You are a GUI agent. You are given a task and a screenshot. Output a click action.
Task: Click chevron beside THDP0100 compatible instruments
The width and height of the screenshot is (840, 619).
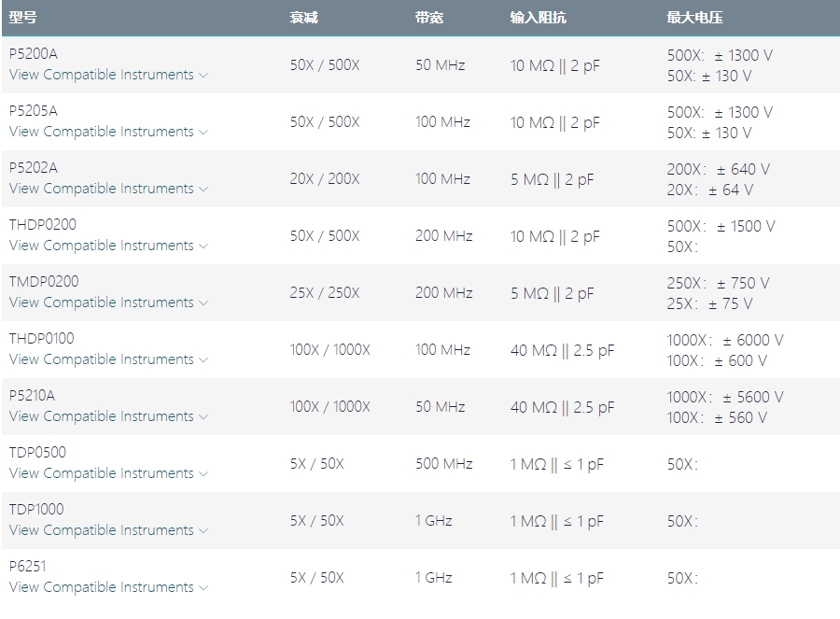click(x=203, y=360)
